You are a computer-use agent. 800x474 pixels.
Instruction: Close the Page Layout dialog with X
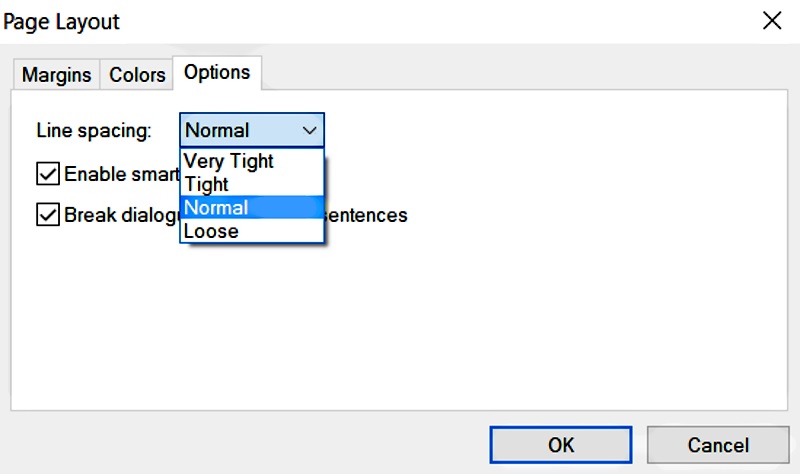(x=771, y=21)
